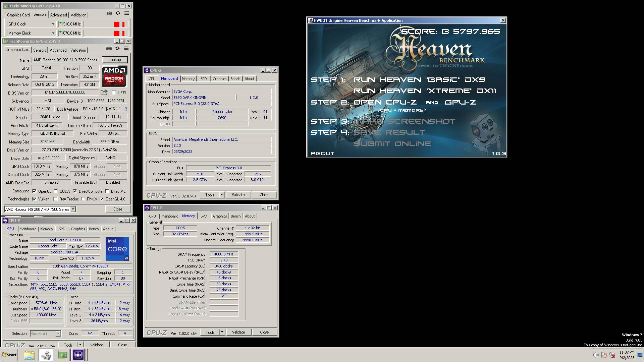Viewport: 644px width, 362px height.
Task: Open hamburger menu in the back GPU-Z Sensors window
Action: 127,13
